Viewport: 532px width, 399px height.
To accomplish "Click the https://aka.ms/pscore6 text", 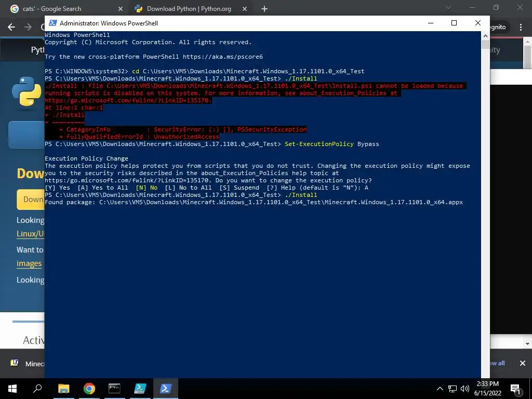I will [223, 57].
